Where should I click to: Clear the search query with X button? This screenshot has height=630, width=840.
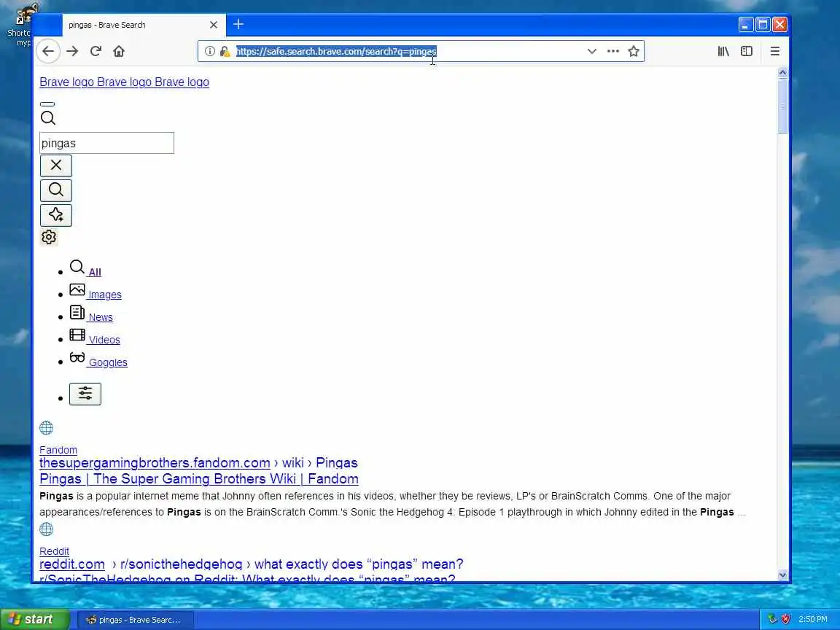tap(55, 166)
